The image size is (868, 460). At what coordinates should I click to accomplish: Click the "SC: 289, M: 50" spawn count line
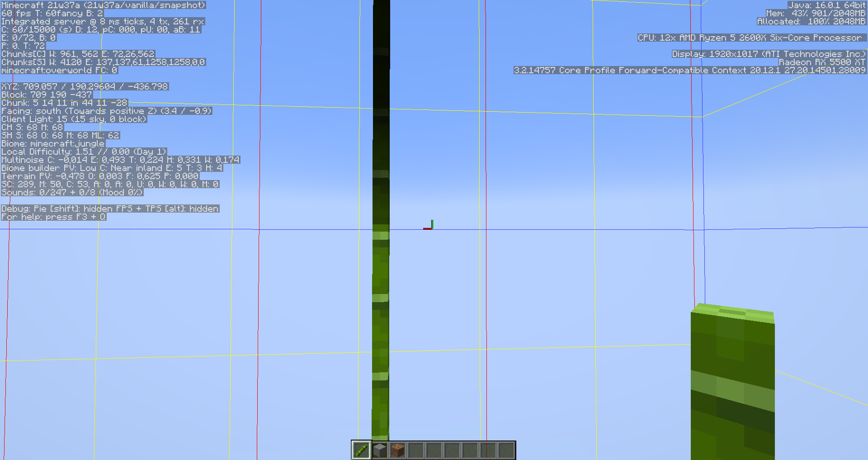tap(110, 184)
